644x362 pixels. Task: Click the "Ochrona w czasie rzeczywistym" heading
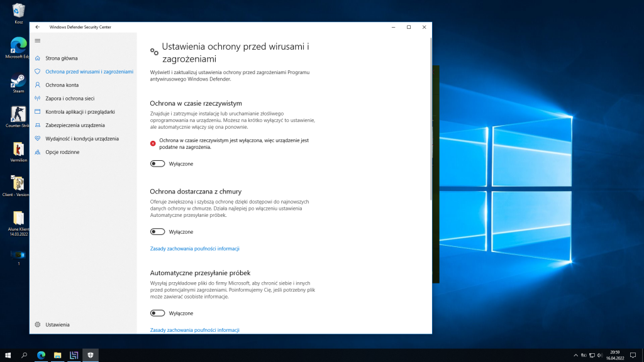pos(196,104)
